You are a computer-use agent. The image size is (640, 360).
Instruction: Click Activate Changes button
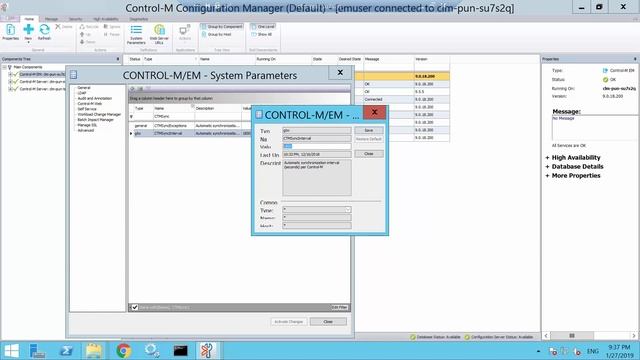(289, 322)
